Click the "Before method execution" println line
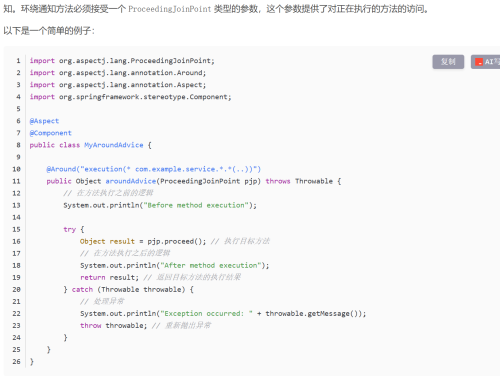The height and width of the screenshot is (376, 500). coord(160,205)
